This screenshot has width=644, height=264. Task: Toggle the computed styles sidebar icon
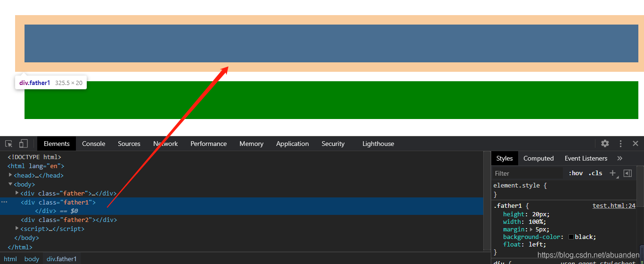pyautogui.click(x=627, y=173)
